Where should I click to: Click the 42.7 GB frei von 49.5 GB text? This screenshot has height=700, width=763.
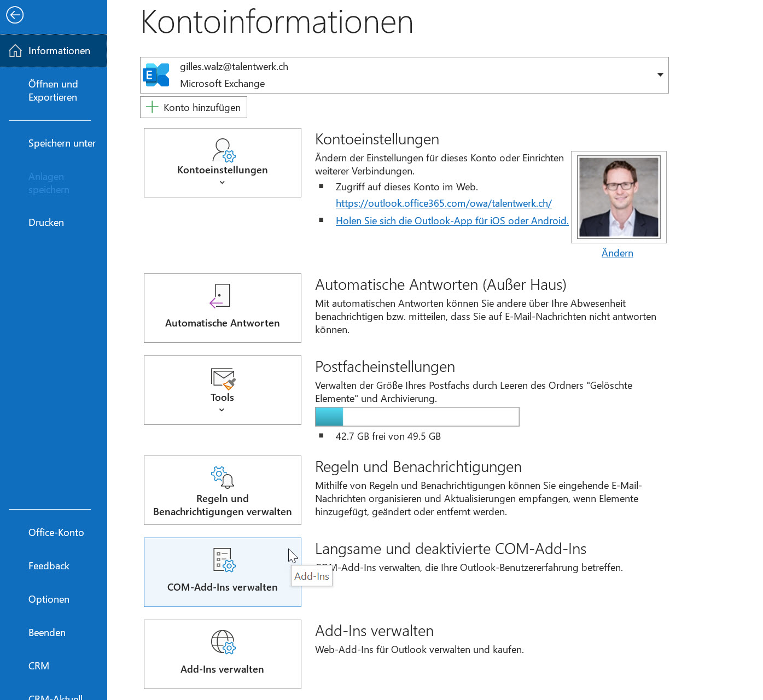click(388, 436)
